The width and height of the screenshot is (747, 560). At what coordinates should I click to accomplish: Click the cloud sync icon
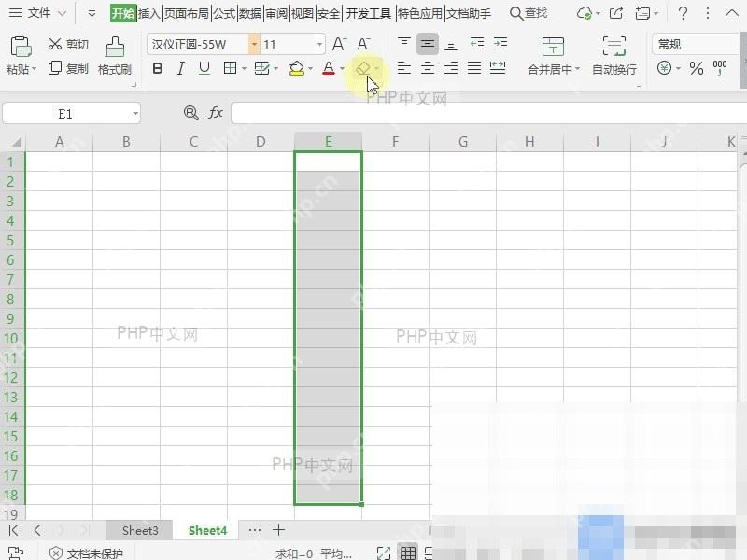[x=585, y=13]
